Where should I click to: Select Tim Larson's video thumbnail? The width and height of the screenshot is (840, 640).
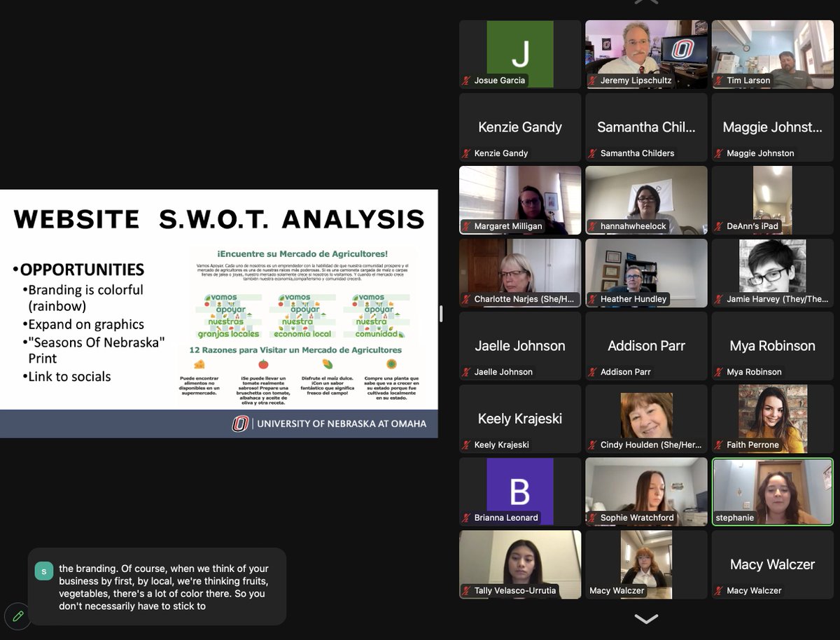click(772, 55)
